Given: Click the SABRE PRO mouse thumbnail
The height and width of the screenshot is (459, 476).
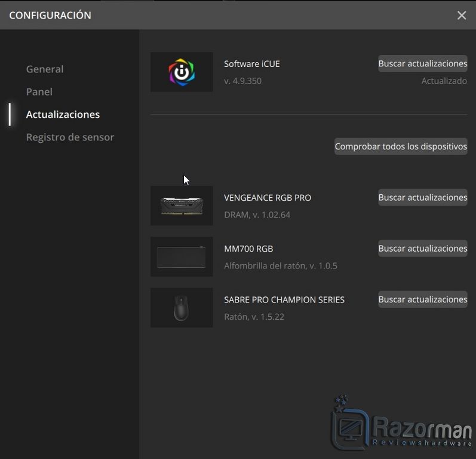Looking at the screenshot, I should point(182,308).
